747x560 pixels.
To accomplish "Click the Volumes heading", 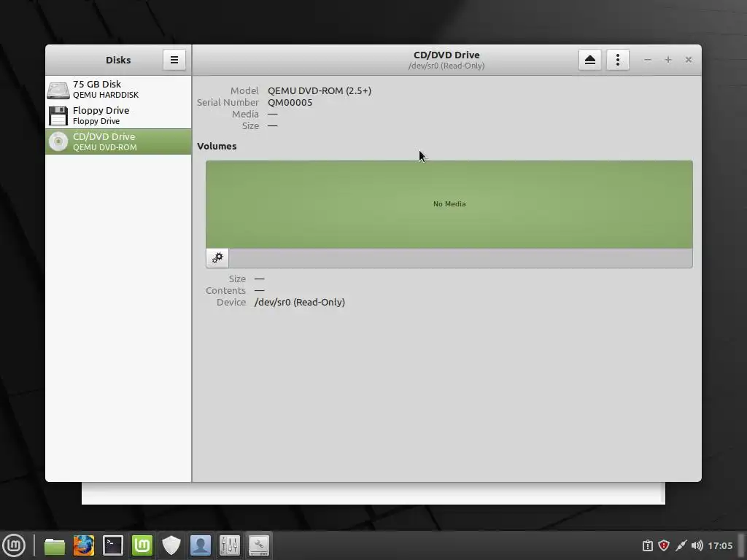I will pyautogui.click(x=217, y=146).
